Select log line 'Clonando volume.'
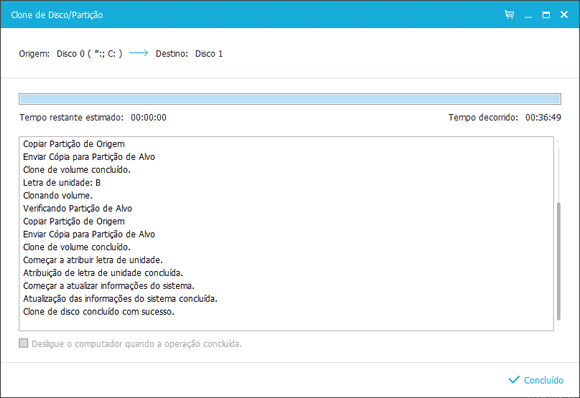Image resolution: width=580 pixels, height=398 pixels. 58,196
